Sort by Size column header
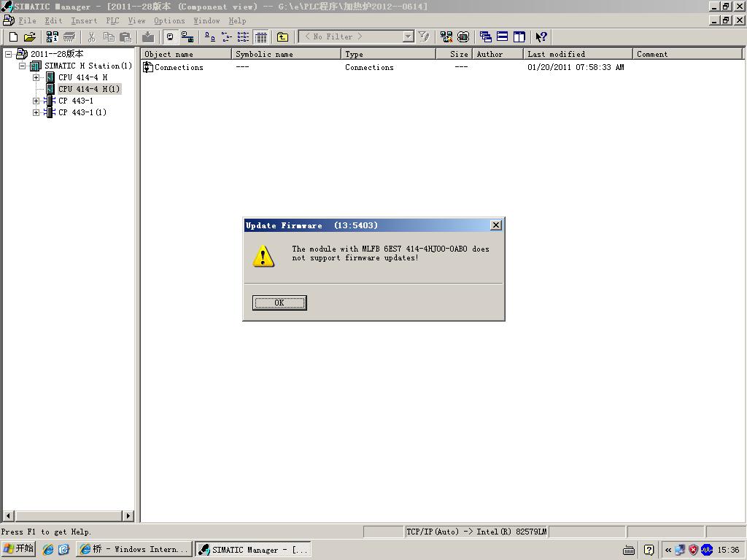 pyautogui.click(x=454, y=54)
